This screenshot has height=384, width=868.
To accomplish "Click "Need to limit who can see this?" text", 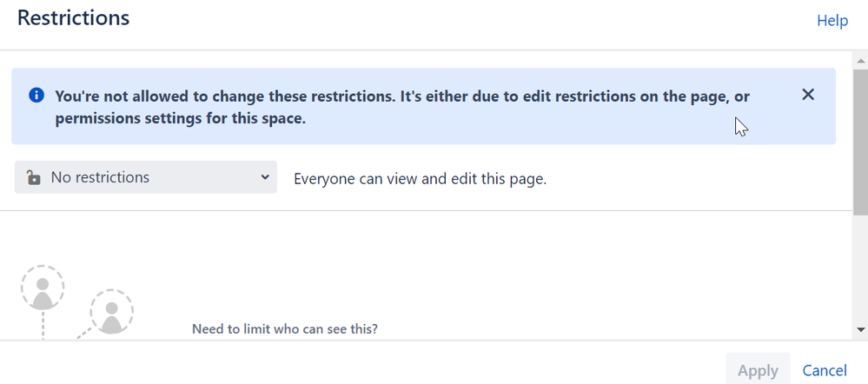I will pos(284,329).
